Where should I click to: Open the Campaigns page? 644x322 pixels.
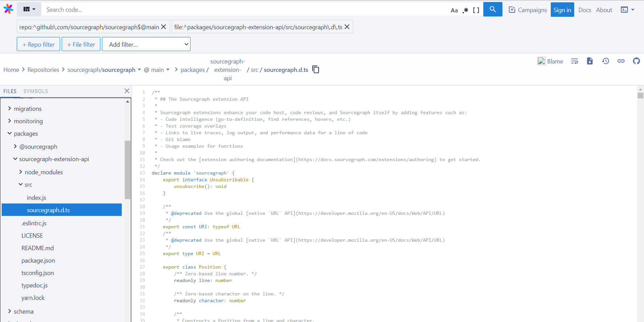tap(528, 10)
